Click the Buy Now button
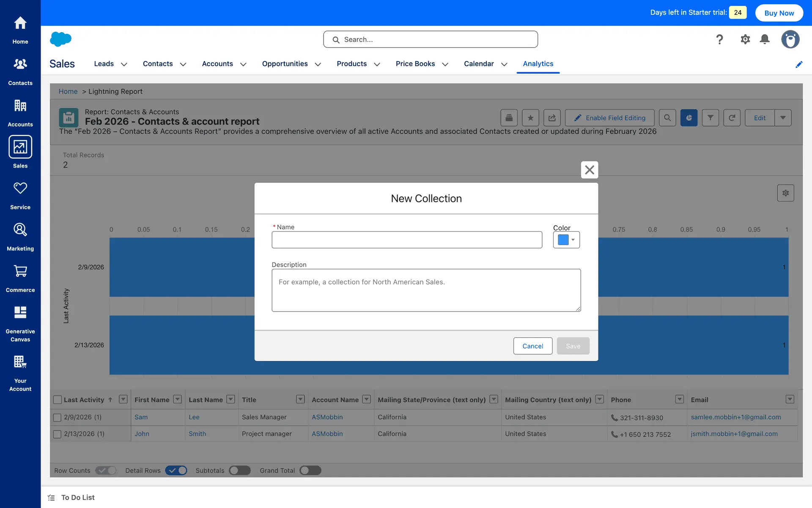 tap(779, 13)
